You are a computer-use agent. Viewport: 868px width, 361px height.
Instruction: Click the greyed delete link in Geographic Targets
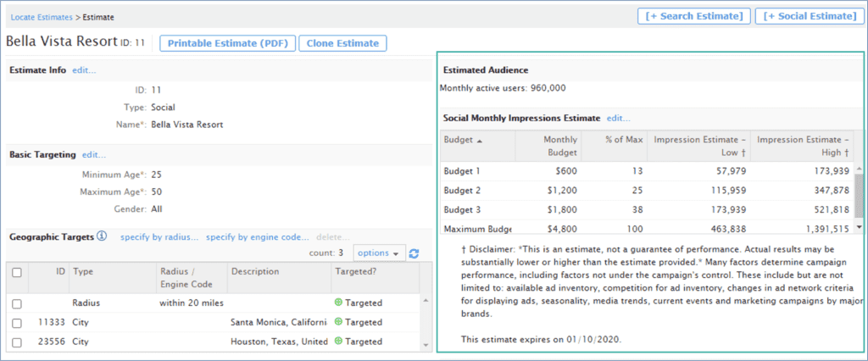332,237
